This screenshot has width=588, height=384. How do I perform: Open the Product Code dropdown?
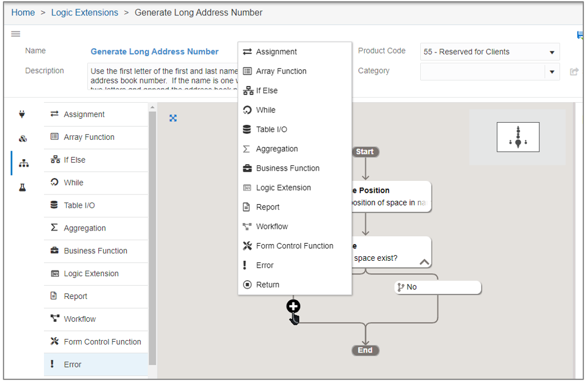coord(488,51)
